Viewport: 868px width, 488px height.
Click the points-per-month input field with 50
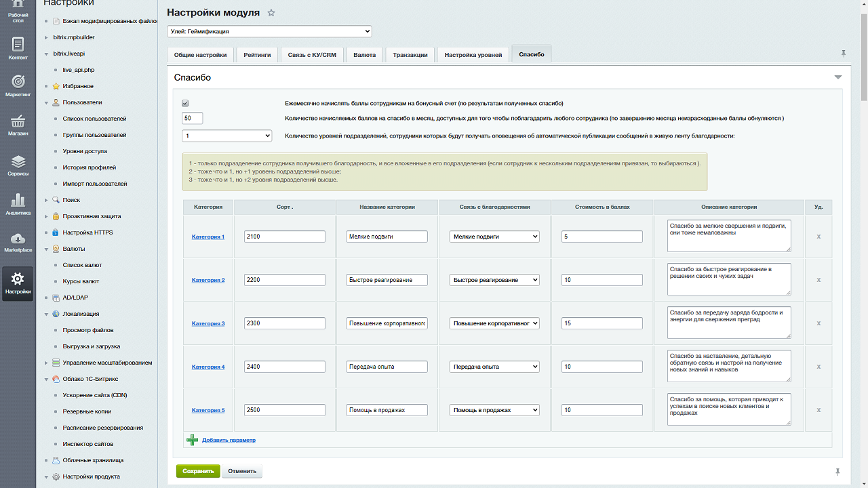tap(193, 118)
